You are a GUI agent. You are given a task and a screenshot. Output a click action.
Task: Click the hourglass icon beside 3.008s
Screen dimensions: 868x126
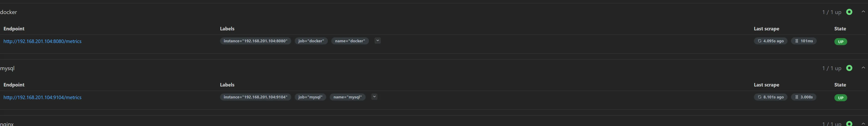pos(797,97)
